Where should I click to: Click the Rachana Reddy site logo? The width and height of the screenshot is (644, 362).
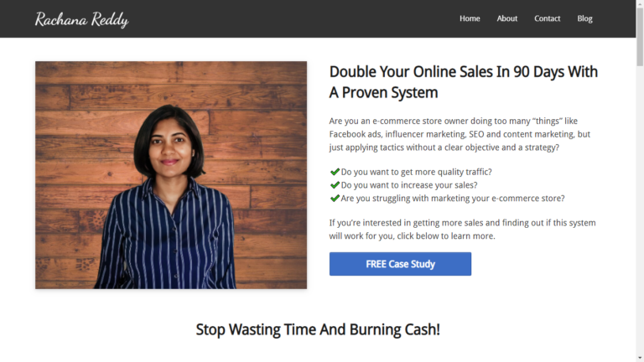[81, 19]
